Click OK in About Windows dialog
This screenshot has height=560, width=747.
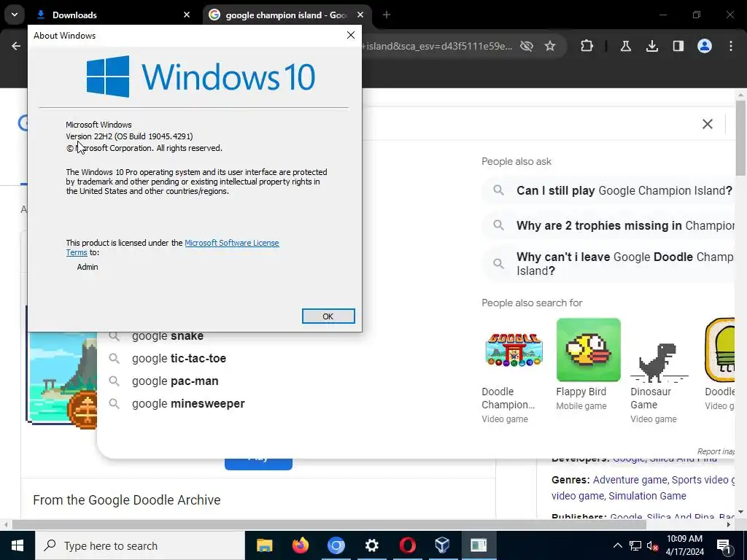328,316
